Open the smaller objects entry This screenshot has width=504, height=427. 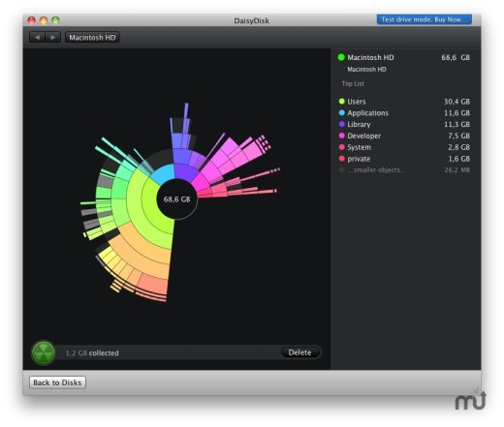pos(404,169)
